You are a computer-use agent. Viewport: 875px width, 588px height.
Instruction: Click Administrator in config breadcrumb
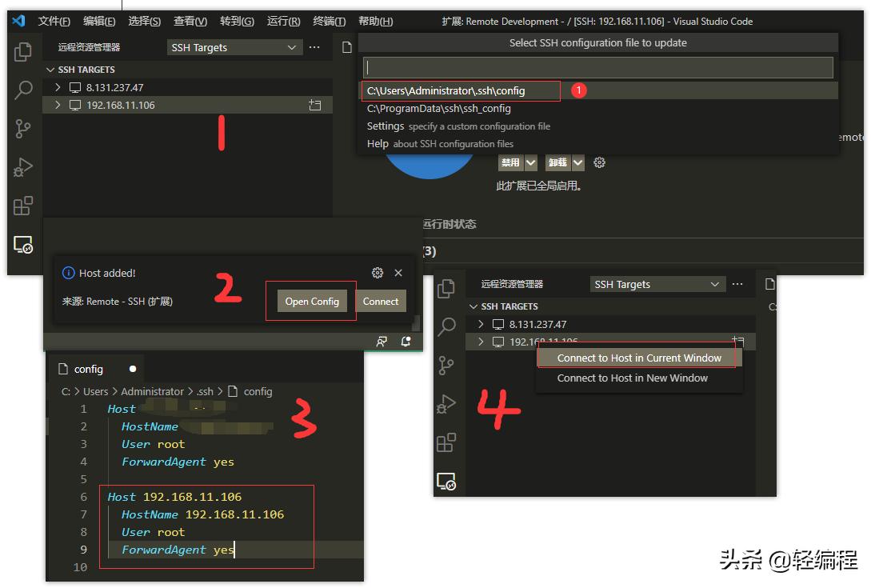pyautogui.click(x=152, y=391)
